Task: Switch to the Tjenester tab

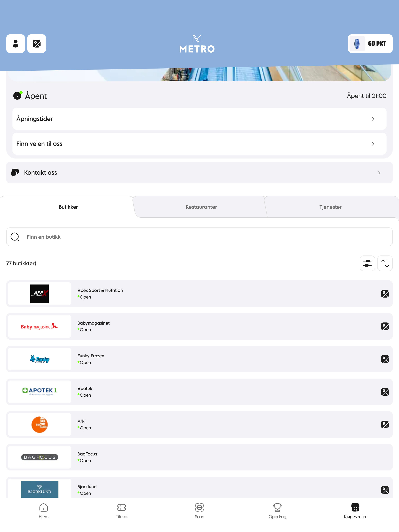Action: [330, 207]
